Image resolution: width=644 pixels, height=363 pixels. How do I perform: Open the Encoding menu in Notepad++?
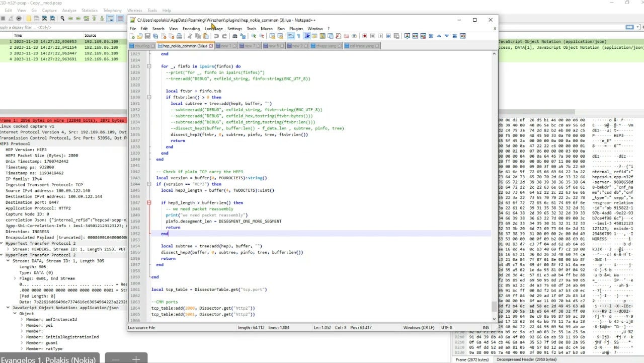[191, 29]
